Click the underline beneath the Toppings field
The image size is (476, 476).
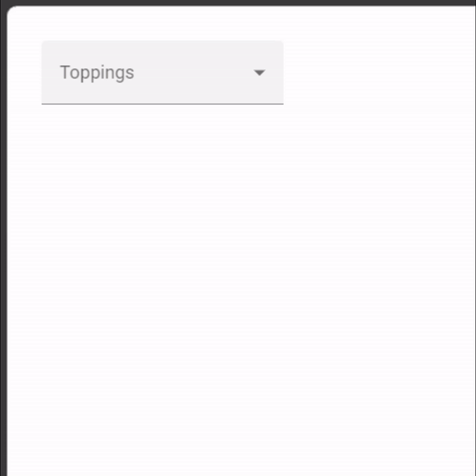pos(163,104)
